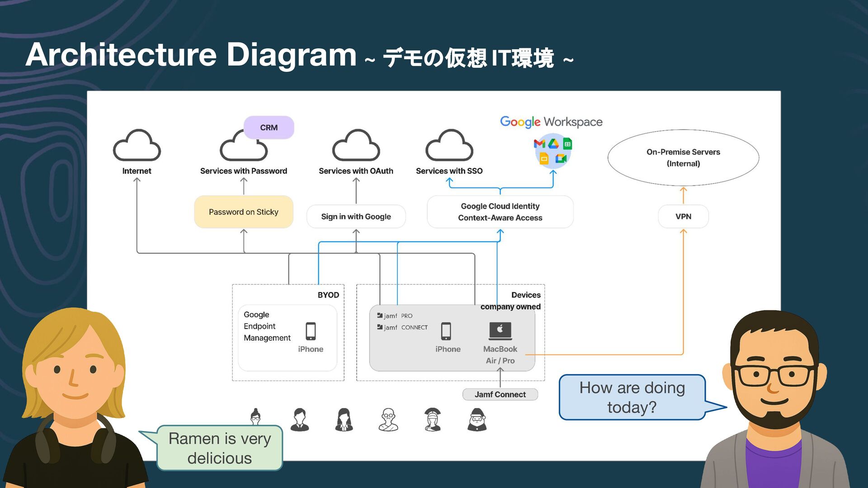Click the Services with SSO cloud icon
Viewport: 868px width, 488px height.
pos(449,145)
